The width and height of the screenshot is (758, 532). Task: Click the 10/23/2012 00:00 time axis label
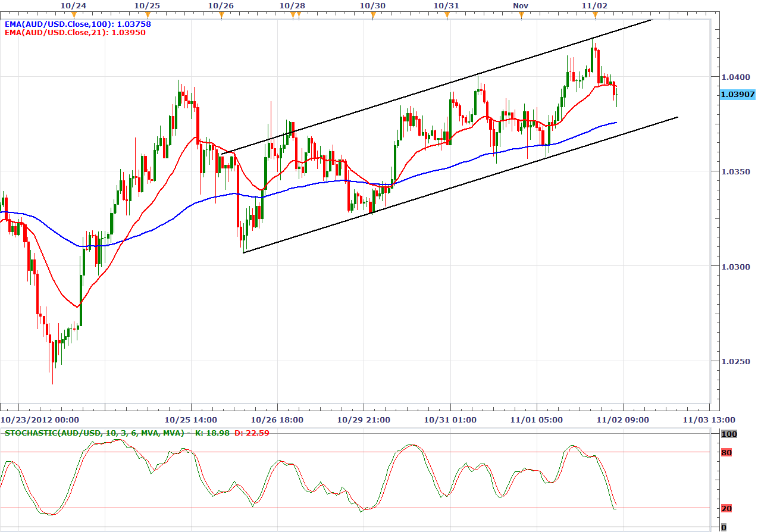pos(39,420)
